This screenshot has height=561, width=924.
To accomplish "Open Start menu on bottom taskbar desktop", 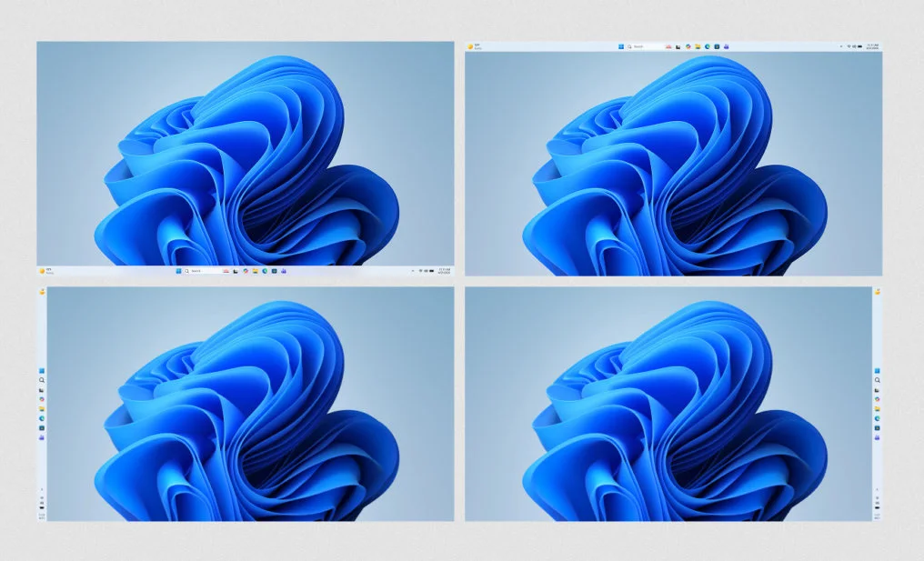I will [x=176, y=271].
